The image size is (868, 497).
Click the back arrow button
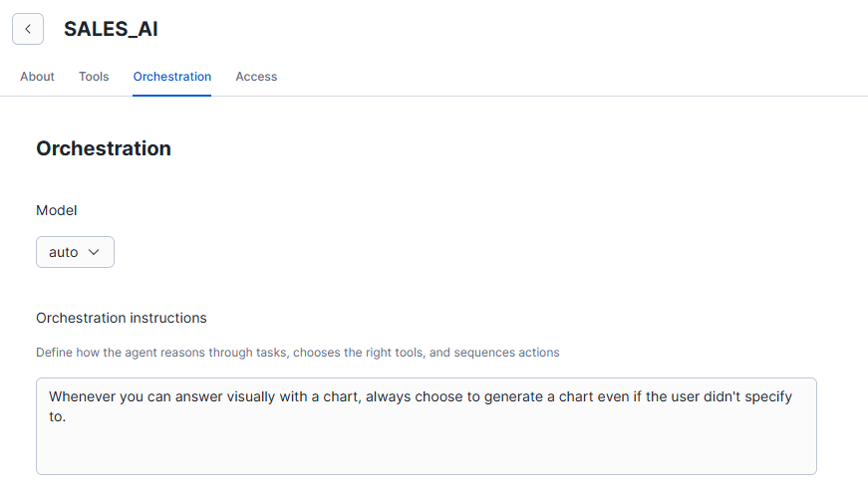pyautogui.click(x=28, y=29)
